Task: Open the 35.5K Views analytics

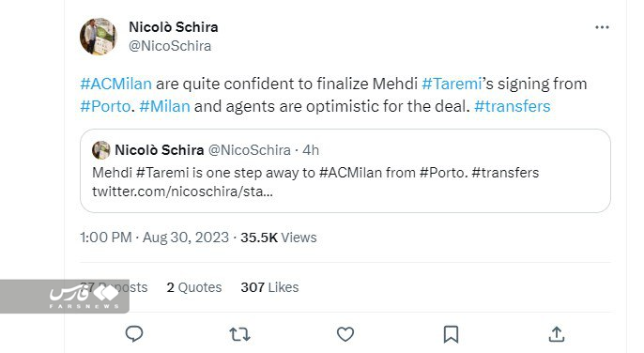Action: (279, 238)
